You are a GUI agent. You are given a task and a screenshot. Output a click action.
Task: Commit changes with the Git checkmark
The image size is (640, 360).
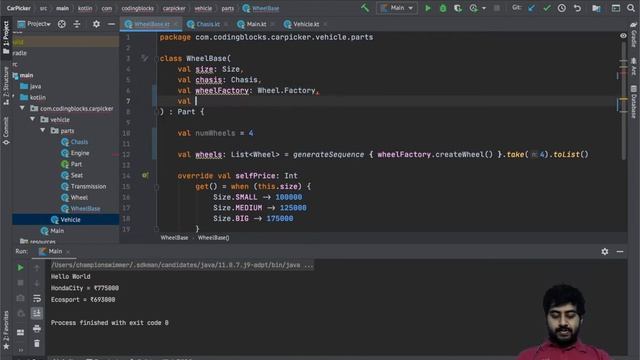[547, 8]
